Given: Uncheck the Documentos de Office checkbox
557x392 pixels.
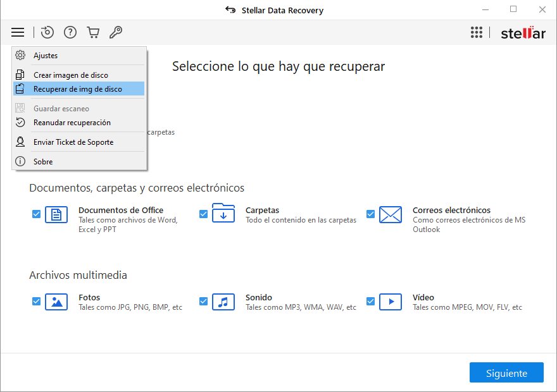Looking at the screenshot, I should click(37, 214).
